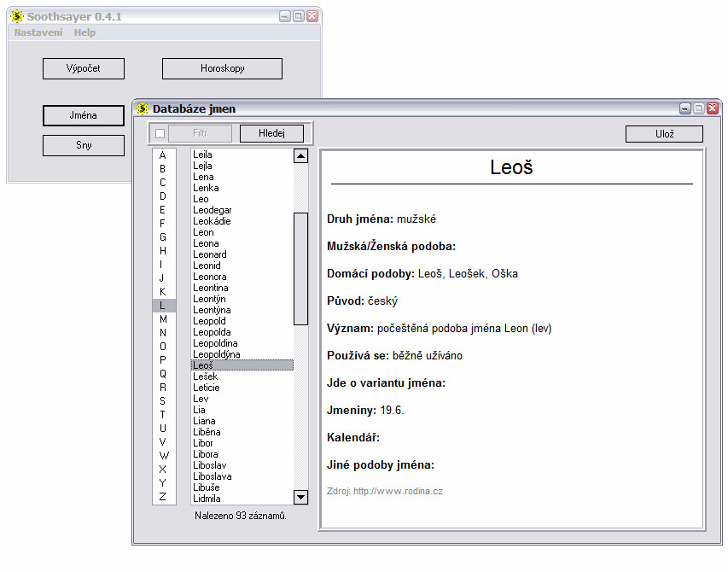728x572 pixels.
Task: Select the name Lev in the list
Action: [x=242, y=399]
